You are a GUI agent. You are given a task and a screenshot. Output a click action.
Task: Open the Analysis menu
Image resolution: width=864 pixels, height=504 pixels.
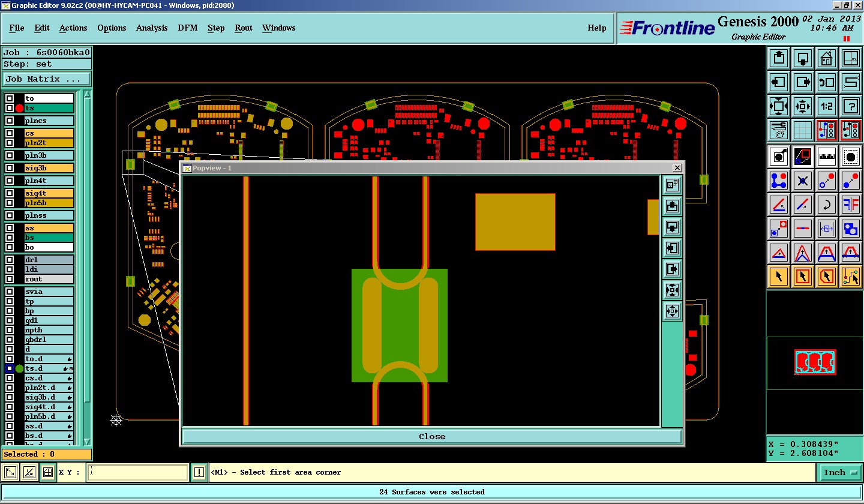point(152,28)
